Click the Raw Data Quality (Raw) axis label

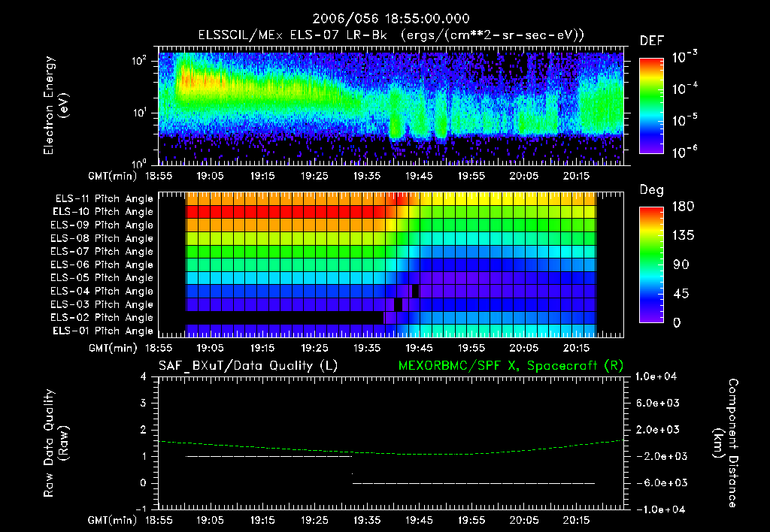56,443
